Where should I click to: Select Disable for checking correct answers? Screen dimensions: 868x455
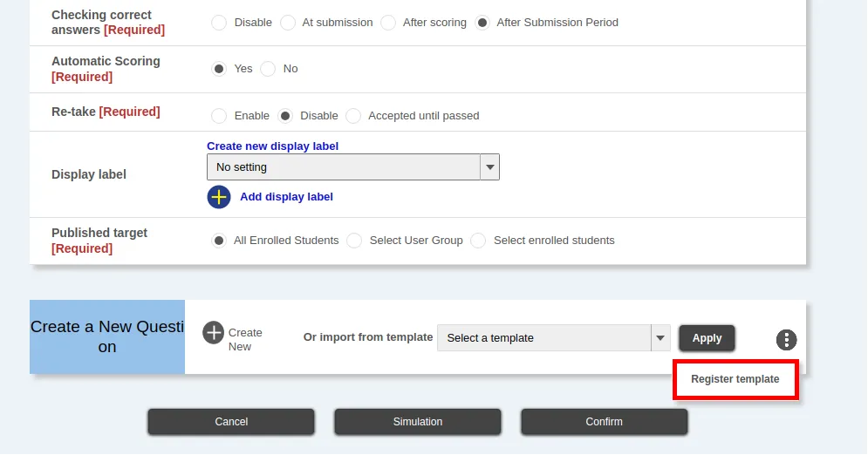coord(219,23)
